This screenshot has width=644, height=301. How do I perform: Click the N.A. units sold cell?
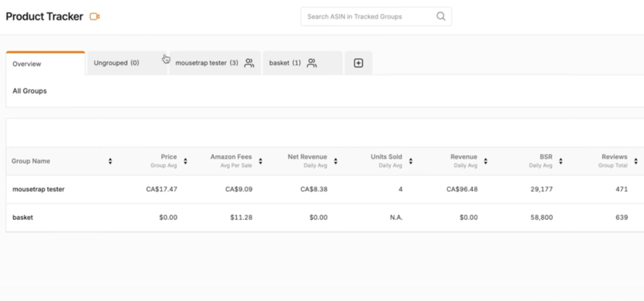coord(396,217)
